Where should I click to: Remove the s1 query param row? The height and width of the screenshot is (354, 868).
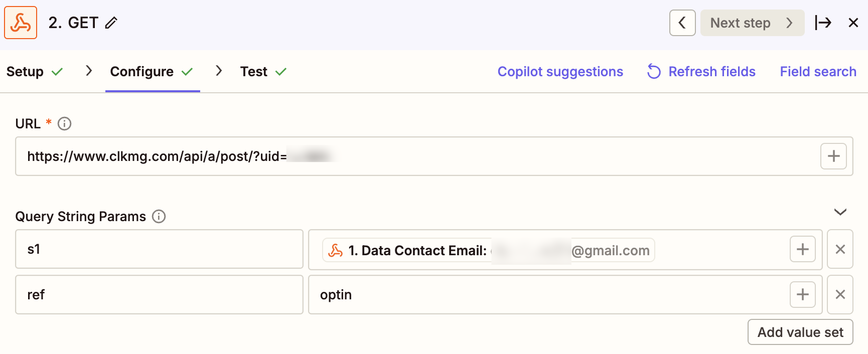pyautogui.click(x=840, y=249)
